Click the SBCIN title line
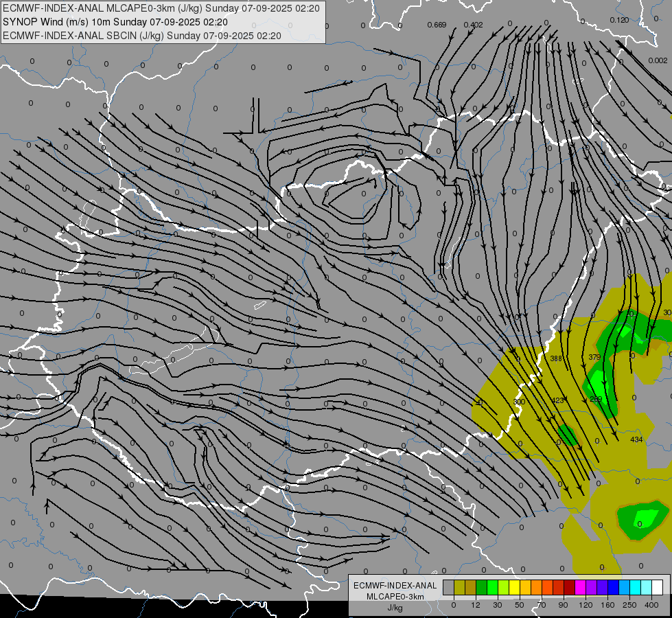Image resolution: width=672 pixels, height=618 pixels. 142,36
